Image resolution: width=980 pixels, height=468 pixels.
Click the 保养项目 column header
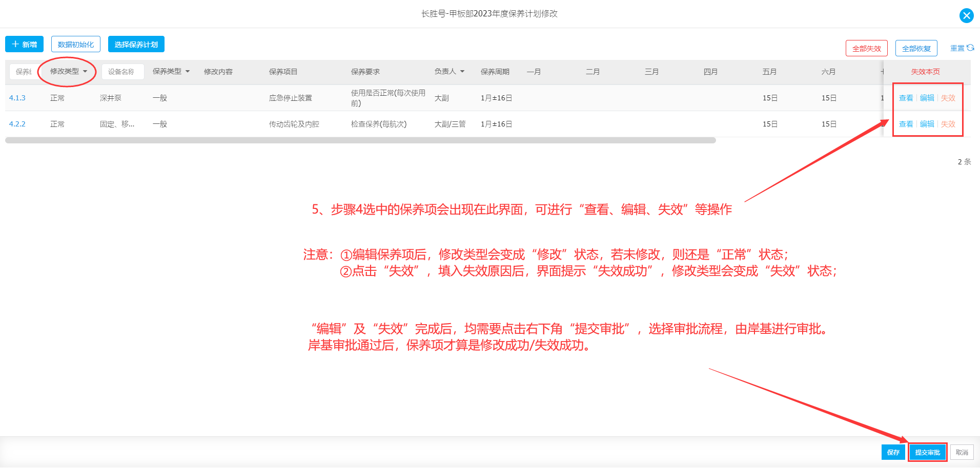tap(283, 72)
